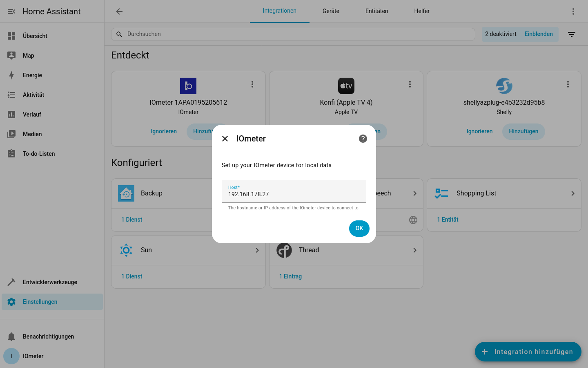Open the Aktivität list icon
The height and width of the screenshot is (368, 588).
pos(11,95)
